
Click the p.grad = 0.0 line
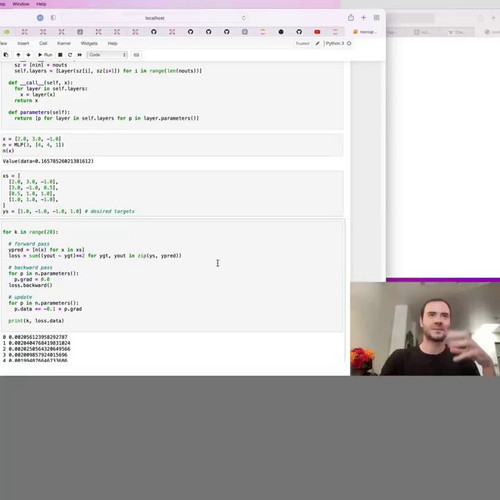coord(32,279)
